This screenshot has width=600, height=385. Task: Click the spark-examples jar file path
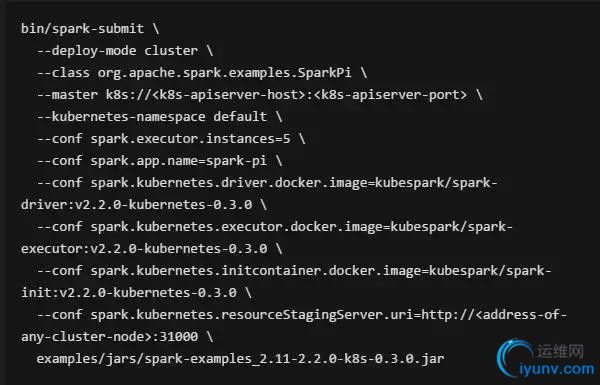point(240,359)
